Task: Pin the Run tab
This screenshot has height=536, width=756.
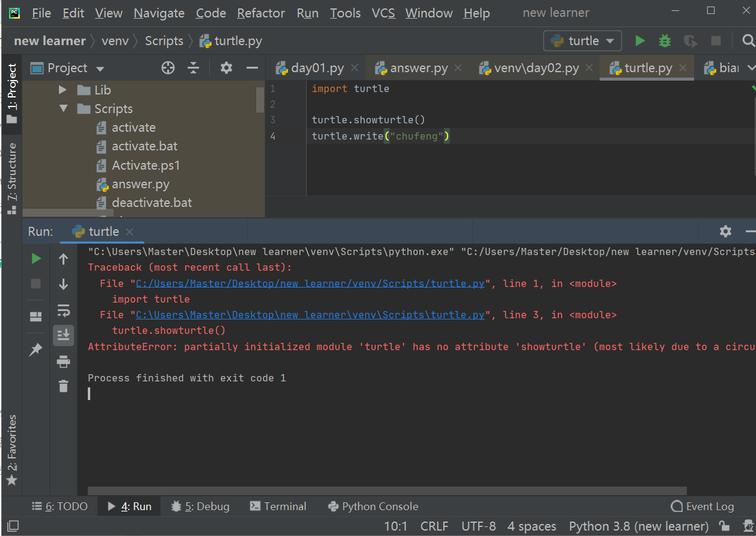Action: pos(36,349)
